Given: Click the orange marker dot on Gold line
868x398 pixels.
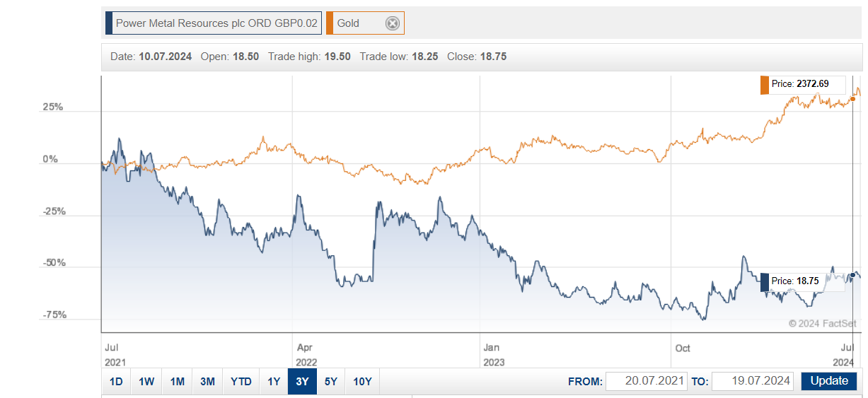Looking at the screenshot, I should pos(852,98).
